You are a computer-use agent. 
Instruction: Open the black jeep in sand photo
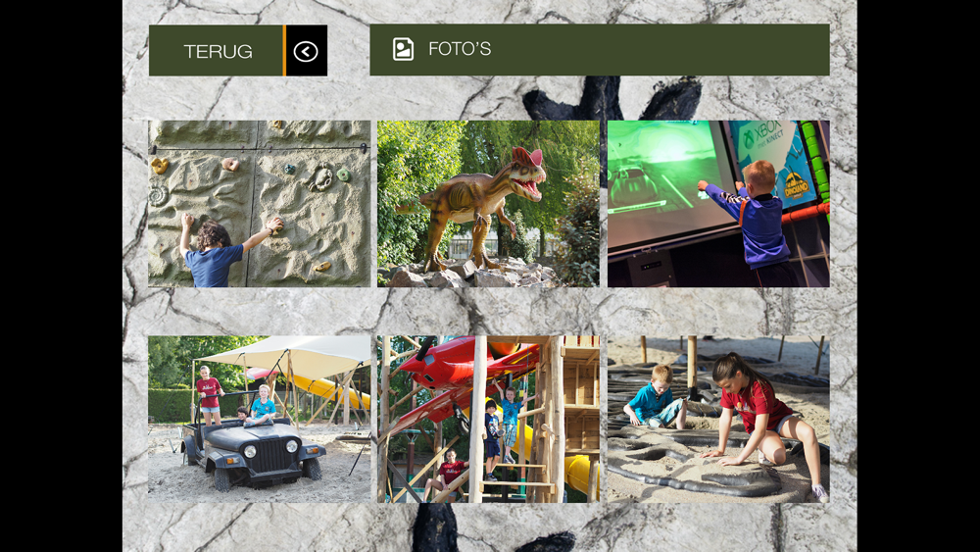260,419
